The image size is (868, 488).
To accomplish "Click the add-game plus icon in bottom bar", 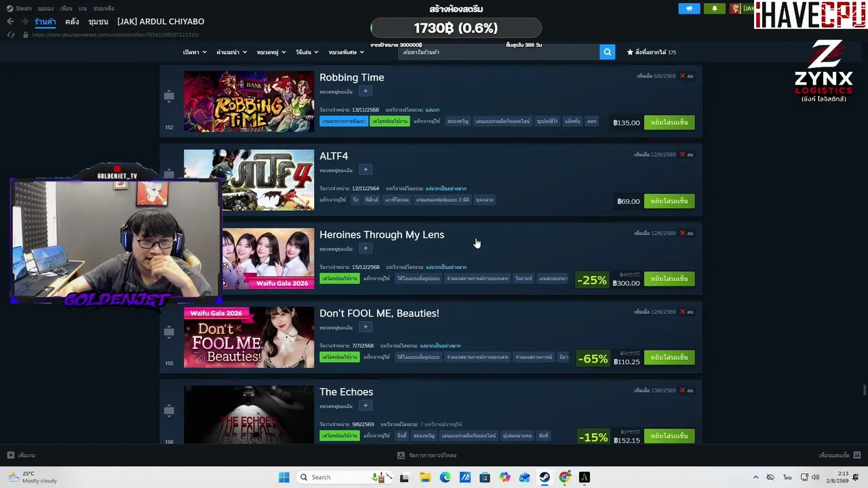I will [10, 455].
